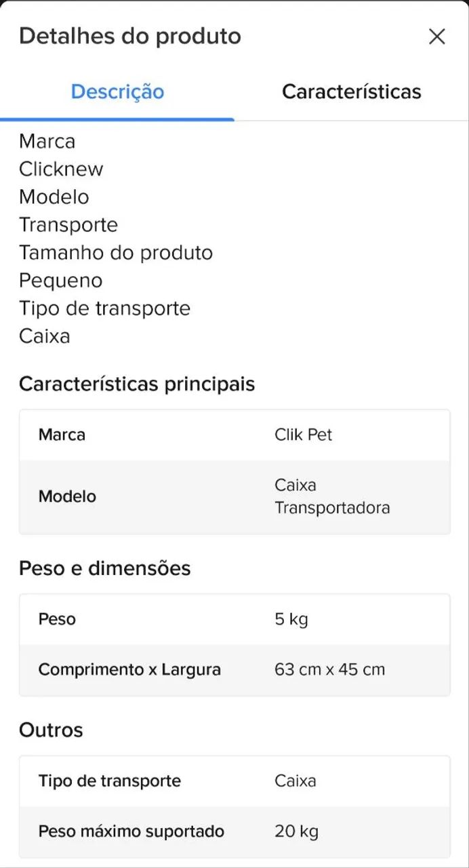Screen dimensions: 469x868
Task: Select the Descrição tab
Action: coord(117,92)
